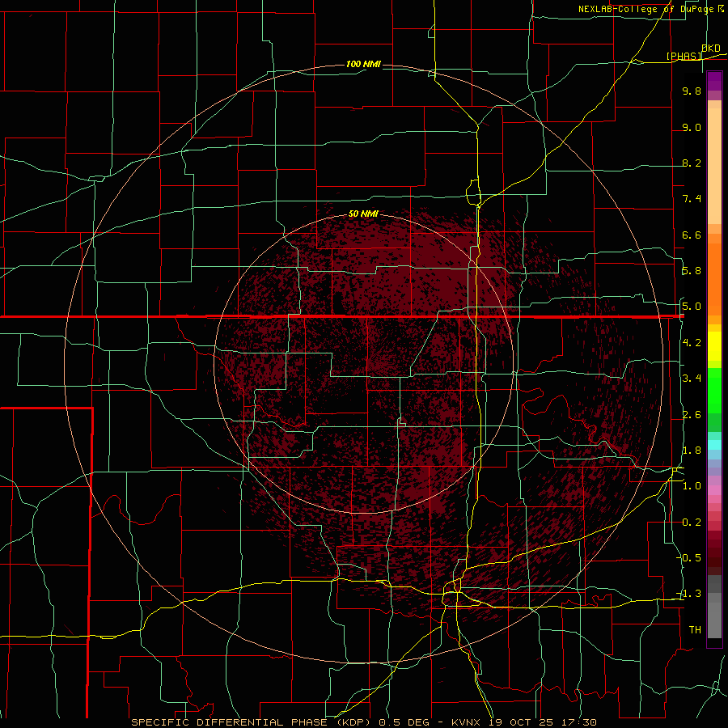The width and height of the screenshot is (728, 728).
Task: Pick the dark red band in the color scale
Action: [714, 552]
